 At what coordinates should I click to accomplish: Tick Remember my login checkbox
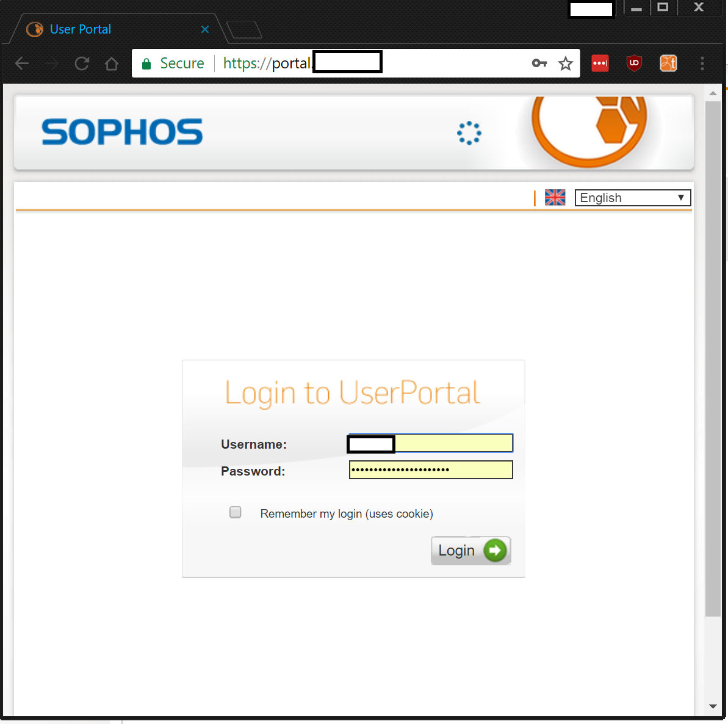tap(236, 512)
